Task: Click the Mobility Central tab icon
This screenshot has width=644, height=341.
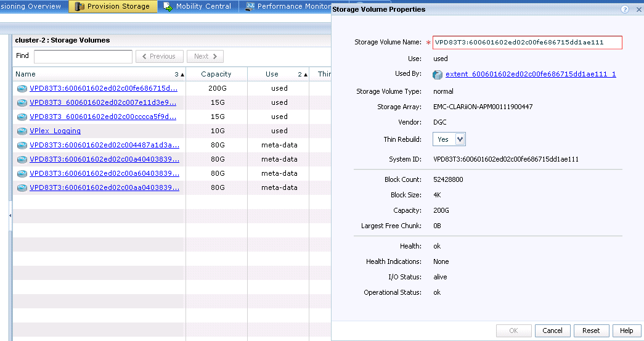Action: [168, 7]
